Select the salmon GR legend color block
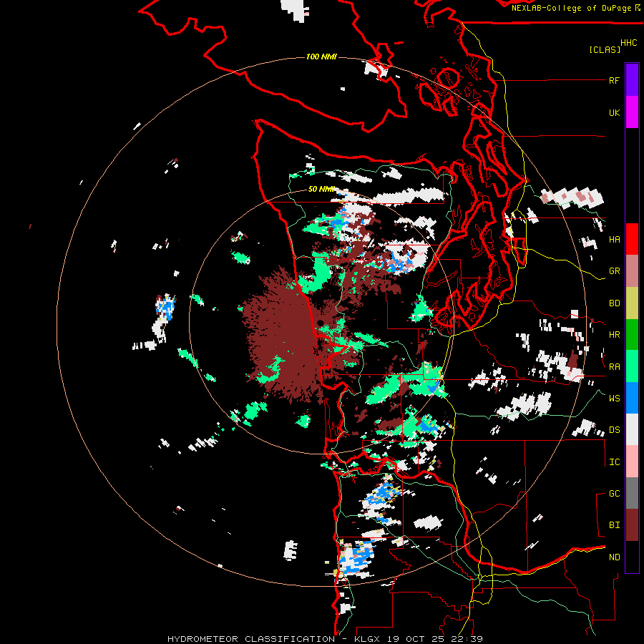644x644 pixels. click(x=632, y=271)
